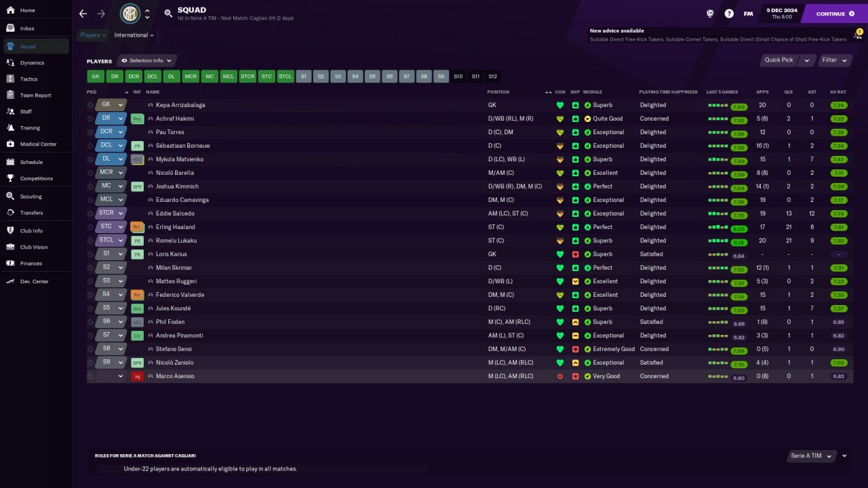
Task: Click the Dynamics sidebar icon
Action: click(x=10, y=62)
